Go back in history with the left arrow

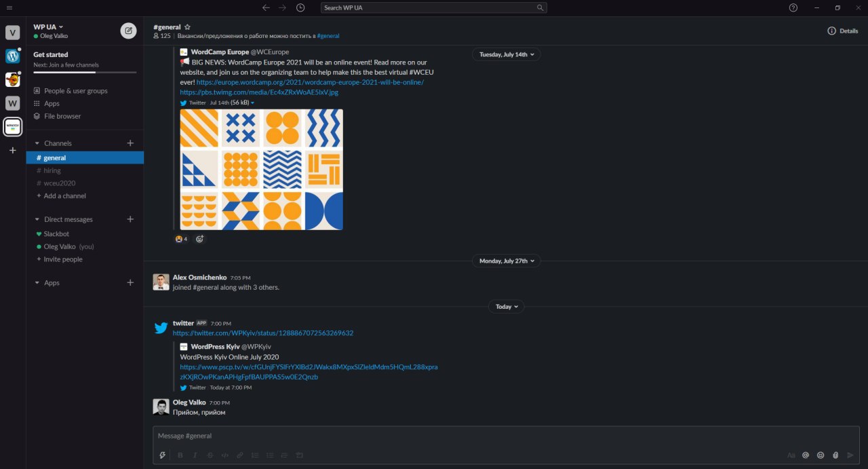266,7
